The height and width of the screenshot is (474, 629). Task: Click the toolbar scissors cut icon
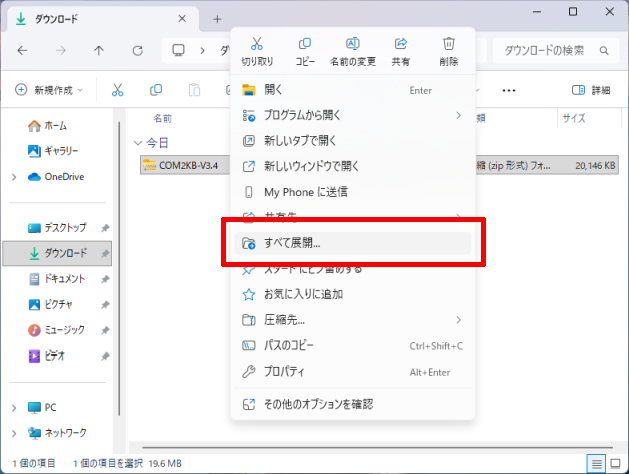tap(117, 90)
